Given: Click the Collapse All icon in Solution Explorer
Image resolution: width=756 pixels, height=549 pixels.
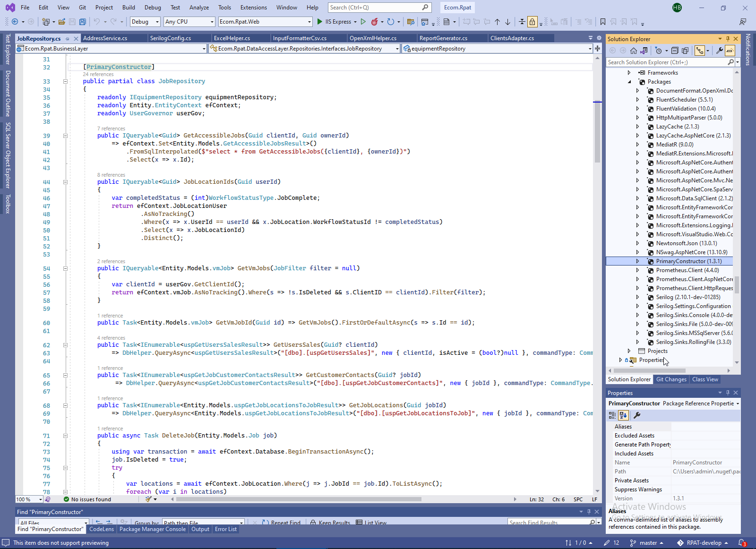Looking at the screenshot, I should point(675,51).
